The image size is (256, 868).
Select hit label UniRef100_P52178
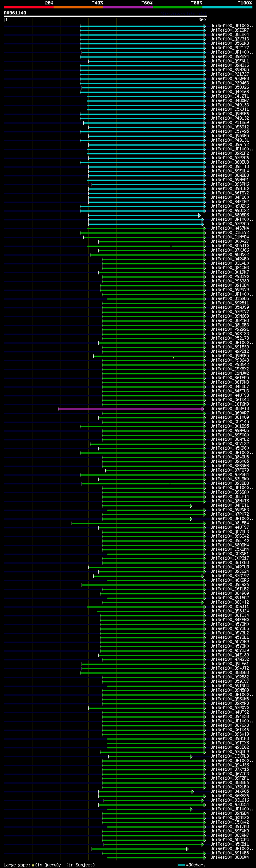tap(230, 338)
